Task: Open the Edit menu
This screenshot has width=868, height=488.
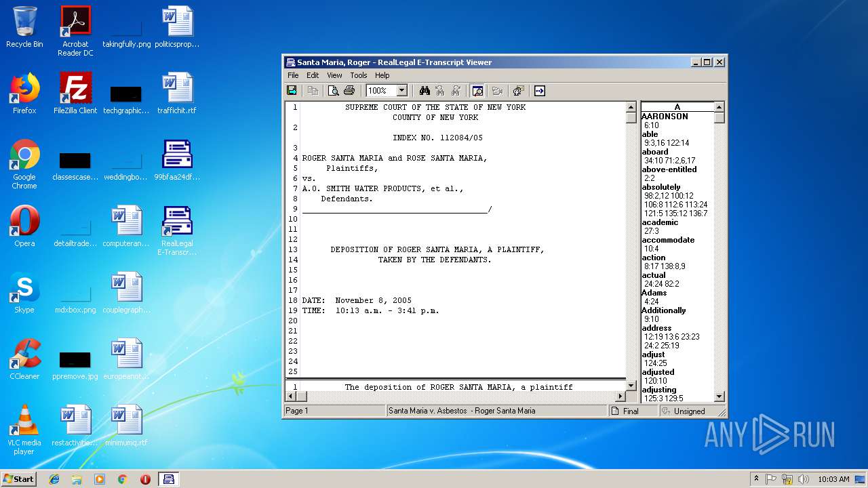Action: (x=313, y=75)
